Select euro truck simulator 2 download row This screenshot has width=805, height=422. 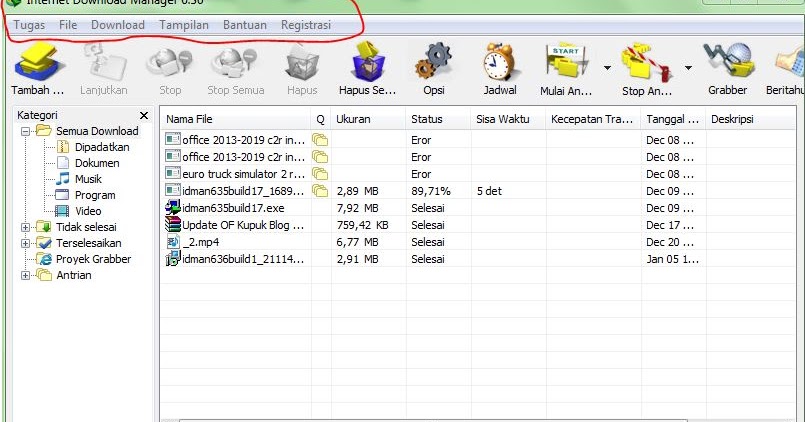(477, 174)
